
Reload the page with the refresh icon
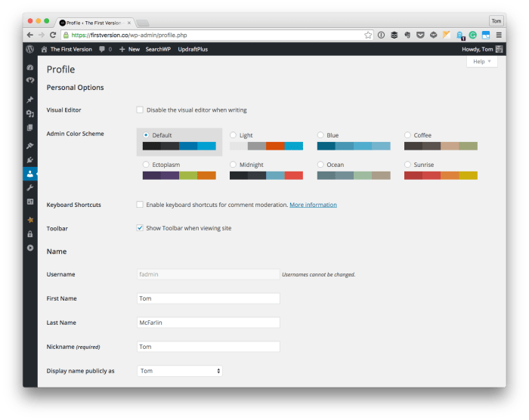53,35
